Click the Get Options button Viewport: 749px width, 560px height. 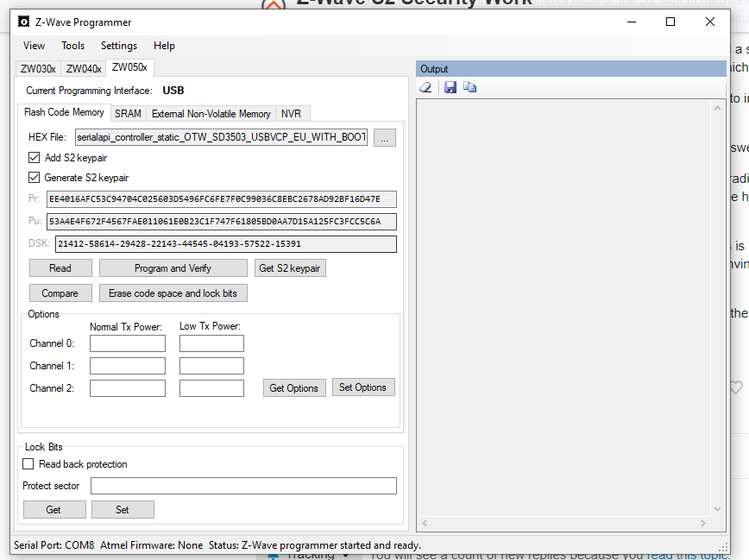coord(293,388)
